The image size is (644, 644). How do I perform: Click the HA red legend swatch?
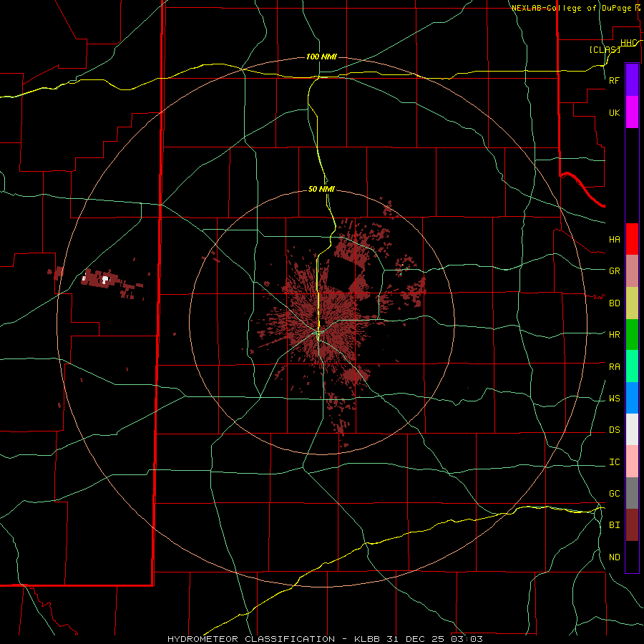coord(632,239)
